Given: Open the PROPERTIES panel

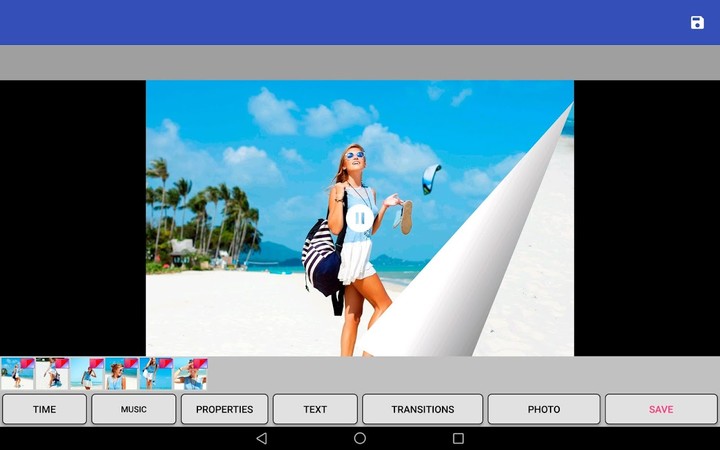Looking at the screenshot, I should (x=225, y=409).
